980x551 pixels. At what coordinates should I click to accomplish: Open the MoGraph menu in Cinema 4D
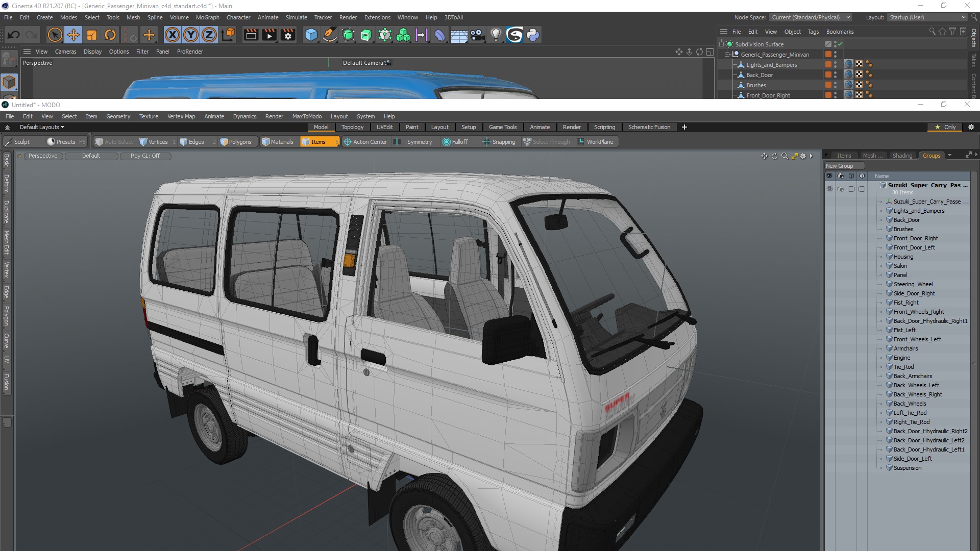coord(207,17)
